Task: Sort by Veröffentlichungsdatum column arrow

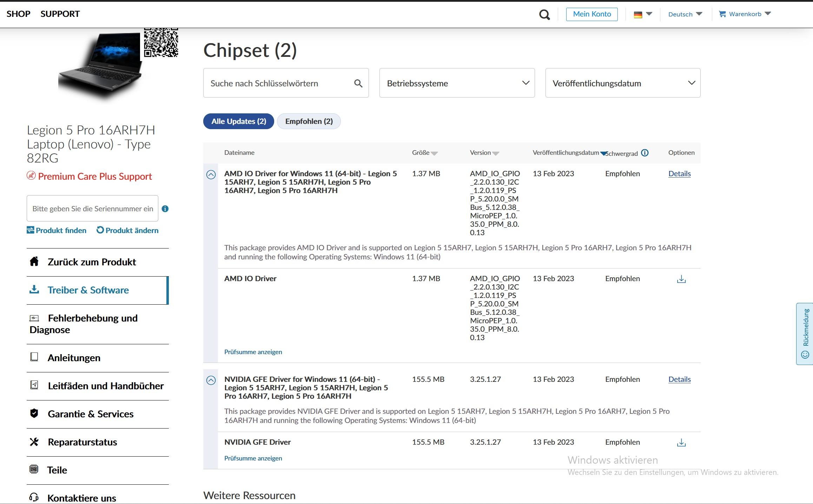Action: tap(603, 153)
